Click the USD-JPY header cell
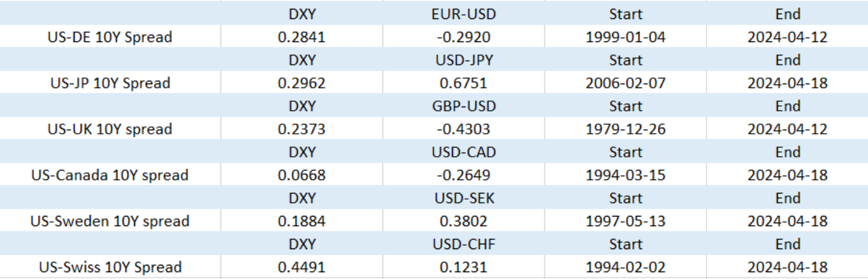 click(464, 60)
